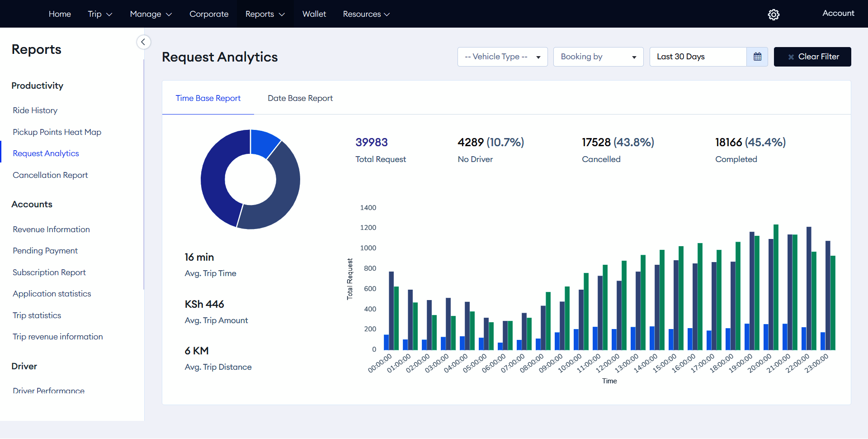Select the Time Base Report tab
Viewport: 868px width, 439px height.
[208, 98]
